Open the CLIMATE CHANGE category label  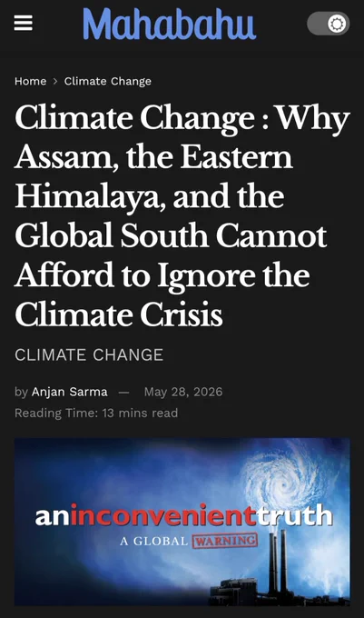89,354
